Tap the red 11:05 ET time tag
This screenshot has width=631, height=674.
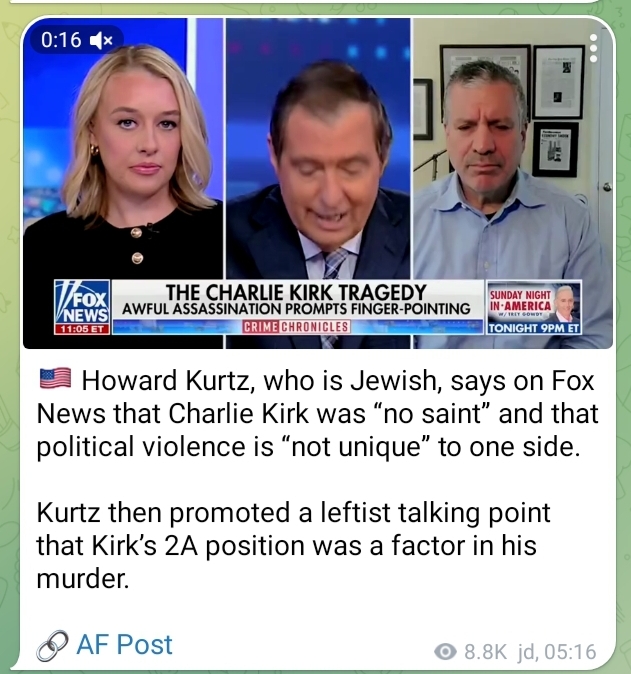click(x=82, y=329)
